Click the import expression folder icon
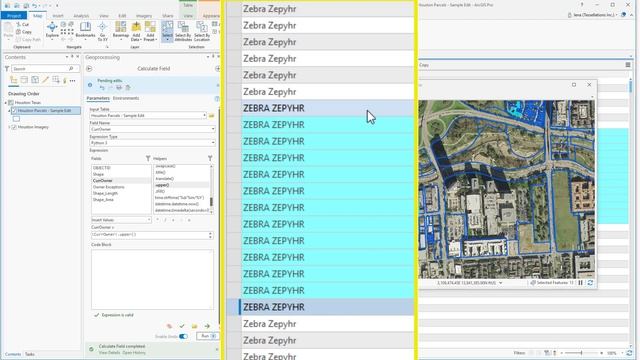The image size is (640, 360). tap(194, 326)
